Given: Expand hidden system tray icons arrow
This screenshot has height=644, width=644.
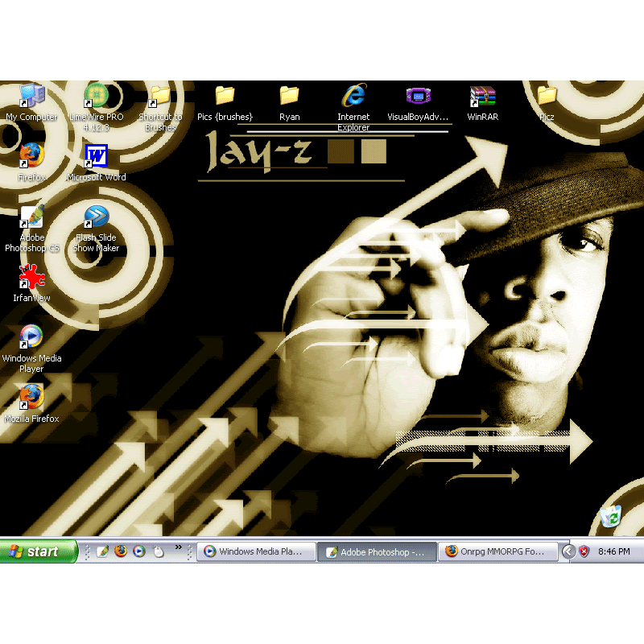Looking at the screenshot, I should [x=568, y=551].
